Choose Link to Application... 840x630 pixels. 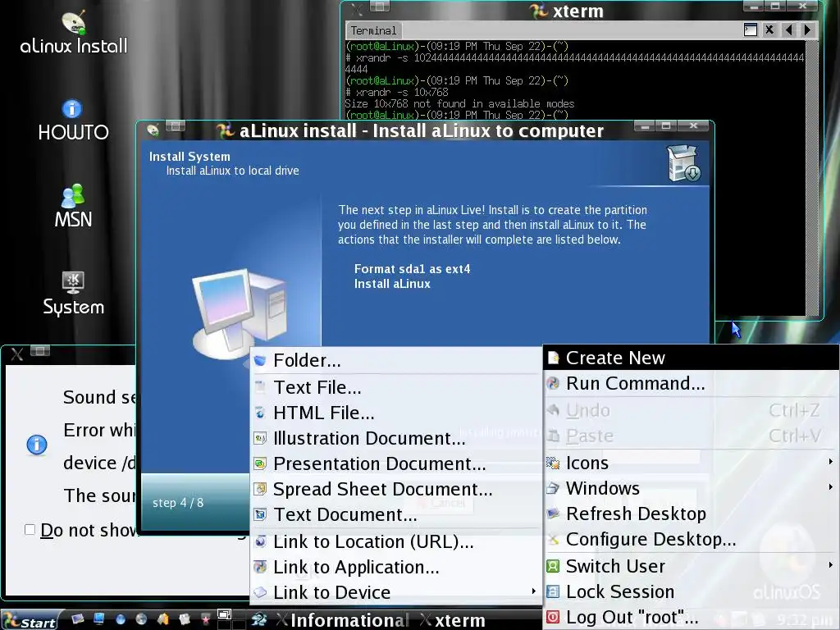[x=395, y=567]
